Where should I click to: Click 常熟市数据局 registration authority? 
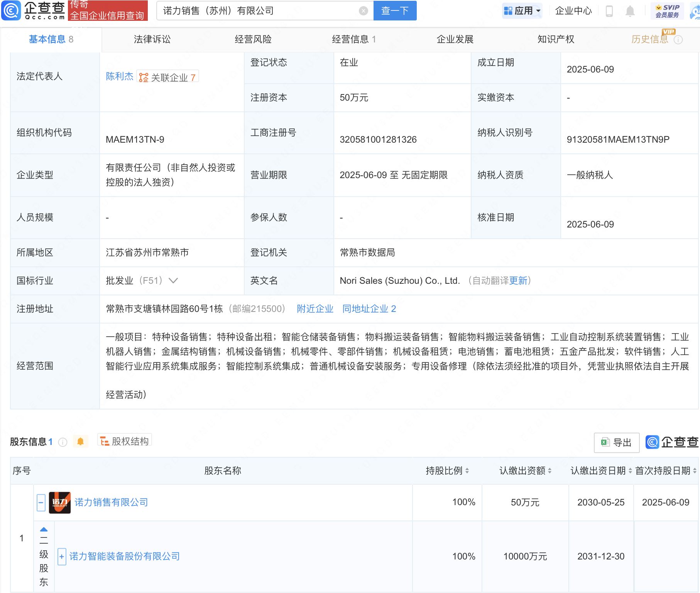coord(367,253)
